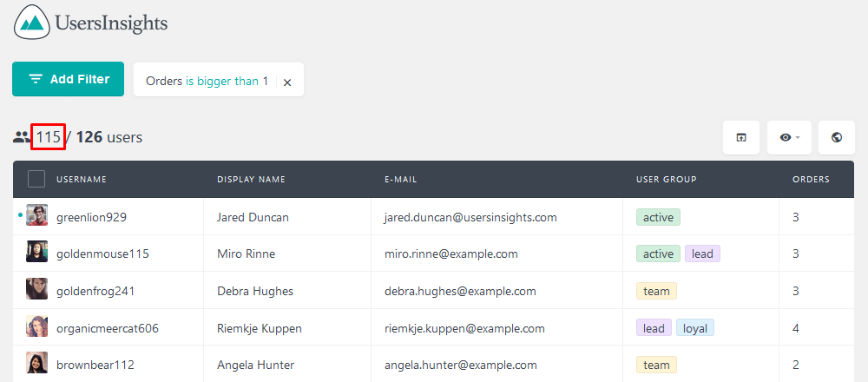
Task: Click orders value 3 for Jared Duncan
Action: pos(795,218)
